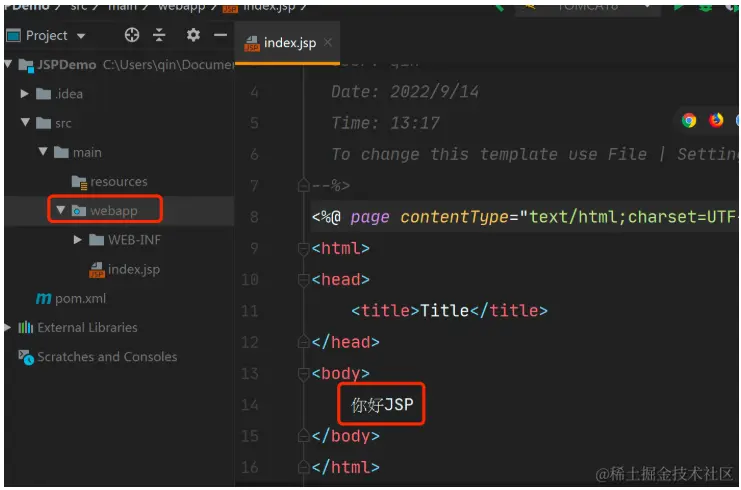Collapse the src folder
This screenshot has height=490, width=741.
point(25,122)
